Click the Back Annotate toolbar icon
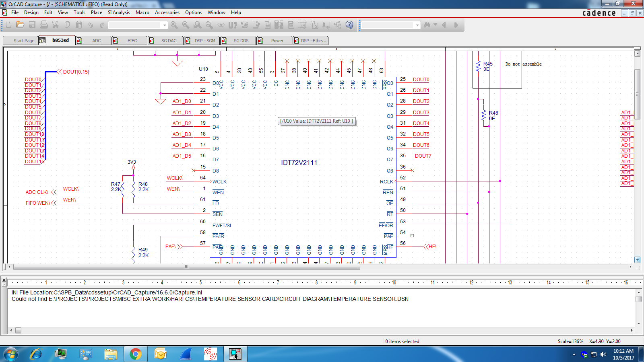 (x=244, y=25)
